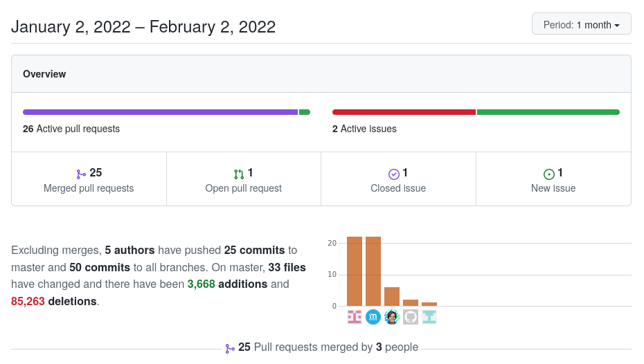This screenshot has height=364, width=644.
Task: Click the merged pull requests icon
Action: 81,174
